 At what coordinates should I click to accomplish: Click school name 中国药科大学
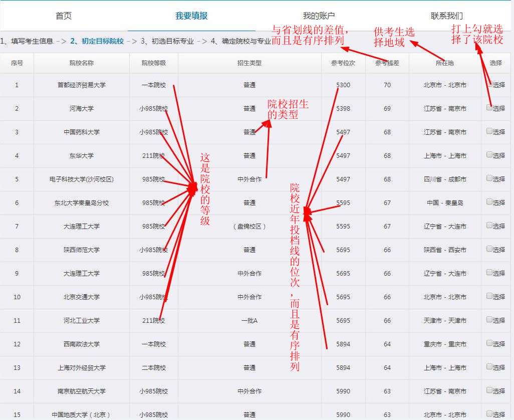click(82, 132)
